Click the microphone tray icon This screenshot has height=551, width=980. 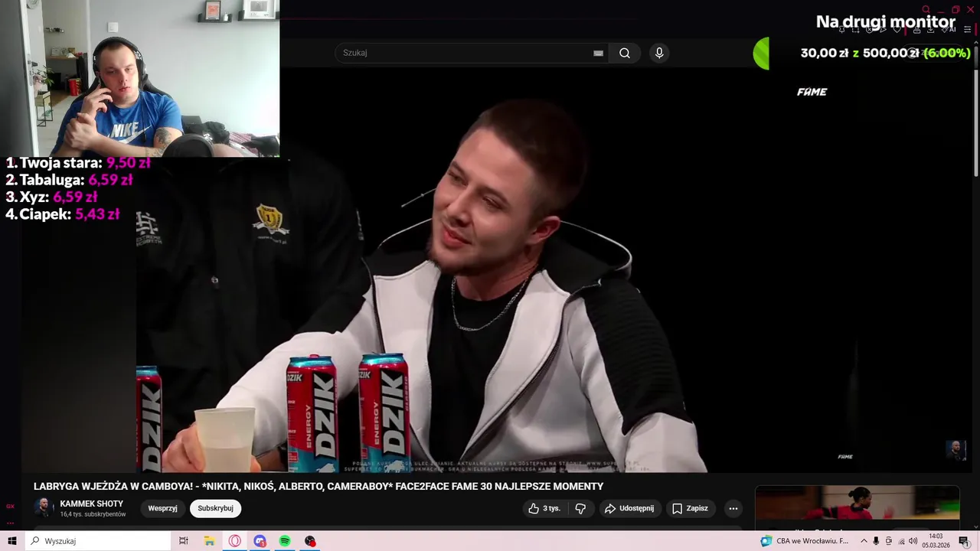pos(876,541)
